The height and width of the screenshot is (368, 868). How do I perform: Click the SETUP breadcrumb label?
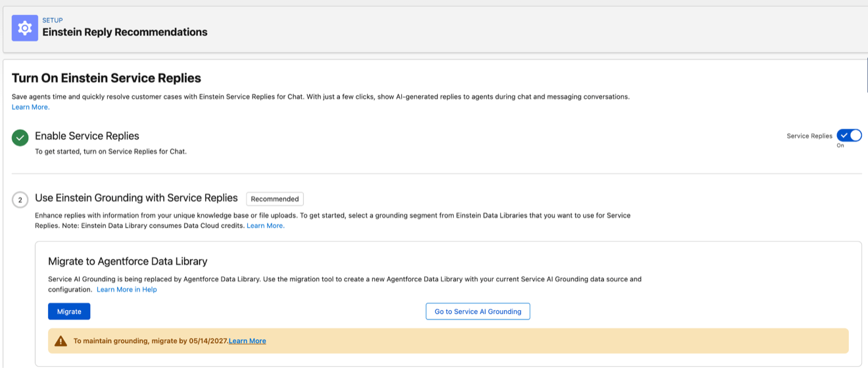coord(53,20)
